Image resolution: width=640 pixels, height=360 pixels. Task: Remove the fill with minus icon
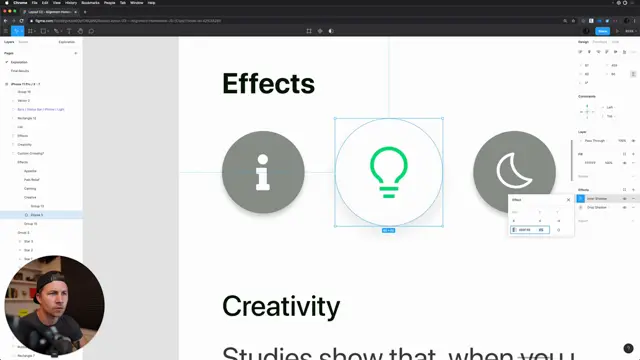(x=633, y=163)
